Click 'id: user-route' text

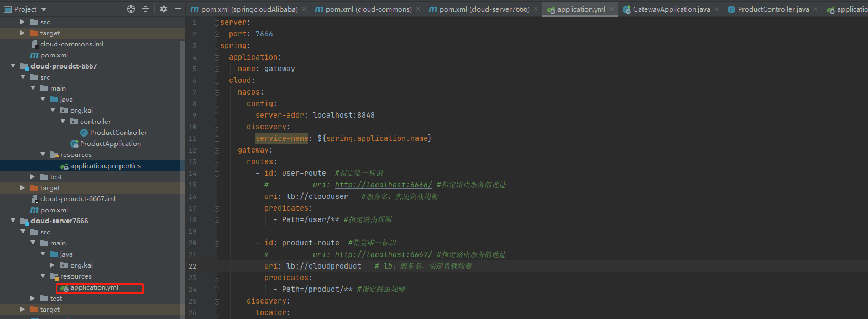pos(295,173)
